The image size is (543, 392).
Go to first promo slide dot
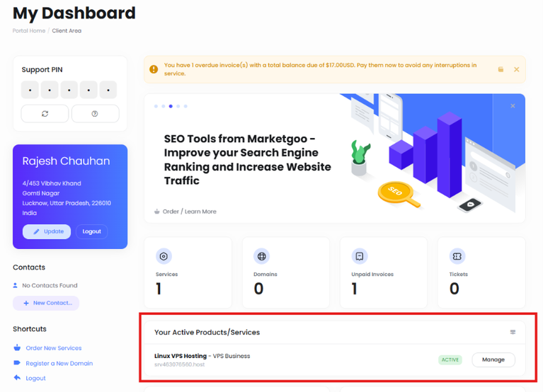[x=156, y=106]
